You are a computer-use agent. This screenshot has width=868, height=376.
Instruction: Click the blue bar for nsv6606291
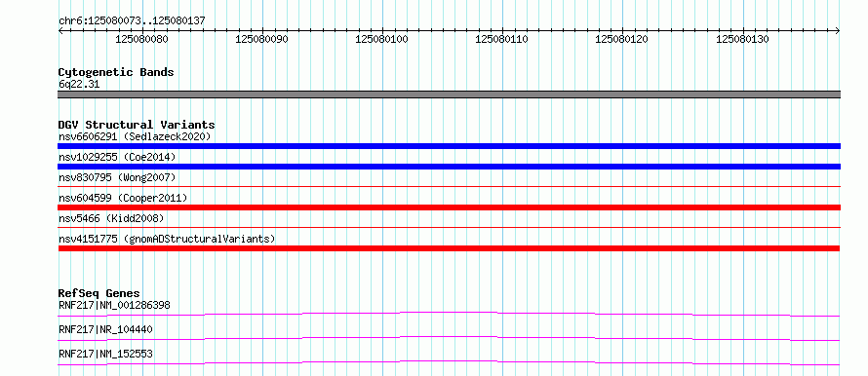[449, 146]
